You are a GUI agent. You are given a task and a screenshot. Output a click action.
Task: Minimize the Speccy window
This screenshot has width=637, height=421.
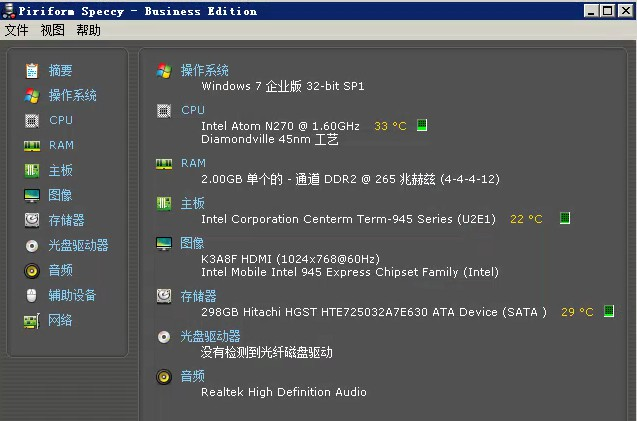(x=591, y=11)
